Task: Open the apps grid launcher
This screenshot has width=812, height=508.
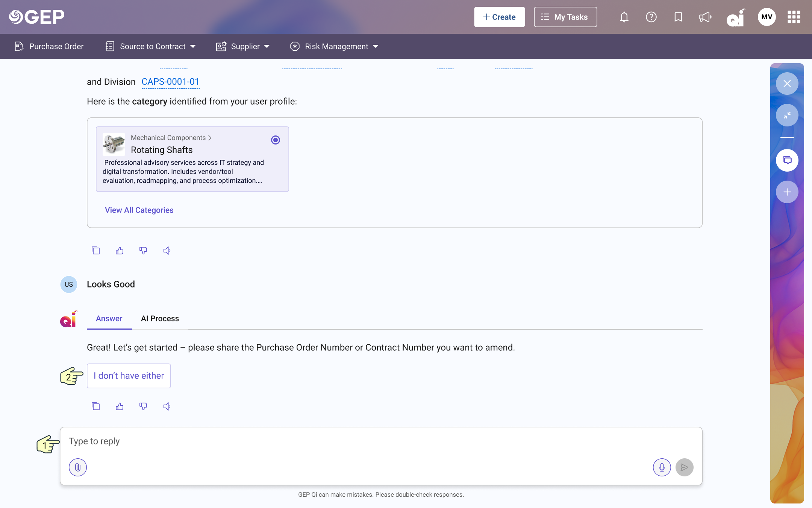Action: coord(794,17)
